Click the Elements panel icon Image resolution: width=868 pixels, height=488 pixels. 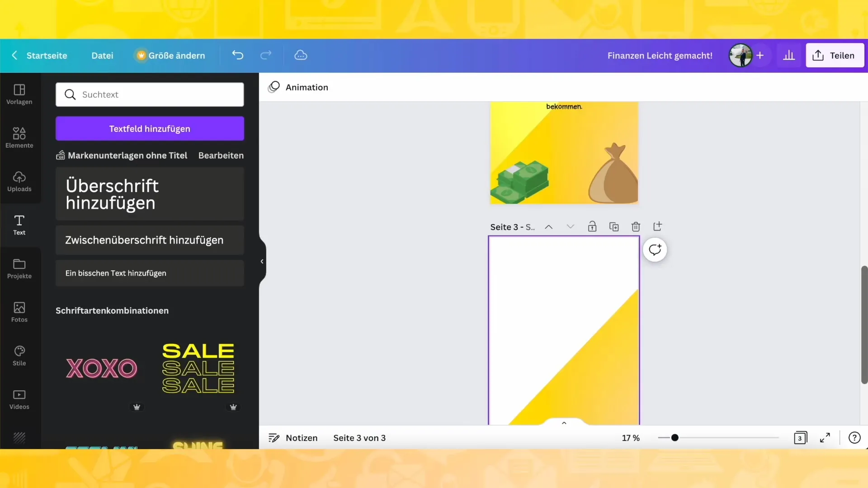(x=19, y=137)
